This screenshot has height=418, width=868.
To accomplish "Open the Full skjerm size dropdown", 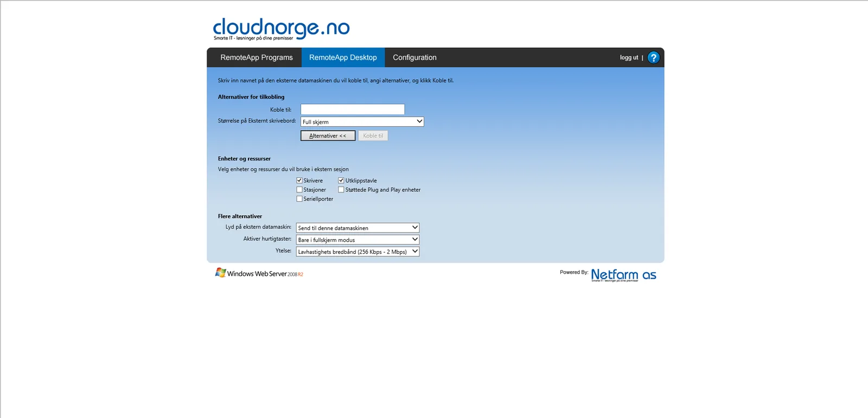I will click(x=362, y=122).
